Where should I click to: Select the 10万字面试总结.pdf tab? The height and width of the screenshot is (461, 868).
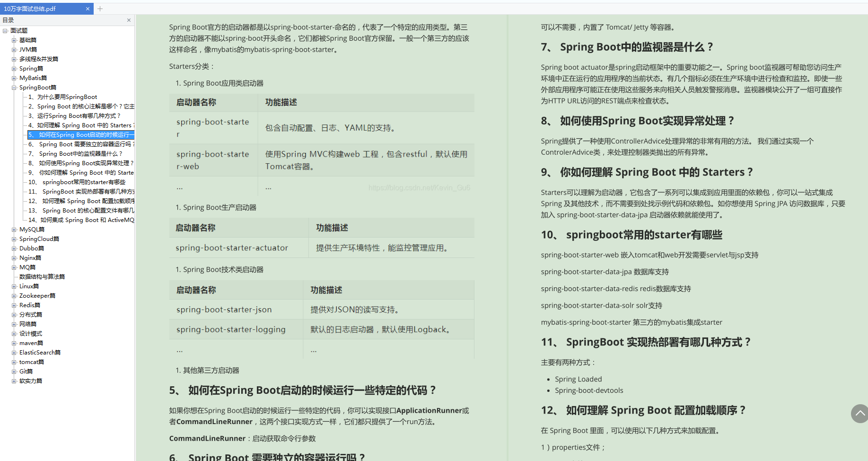click(43, 9)
